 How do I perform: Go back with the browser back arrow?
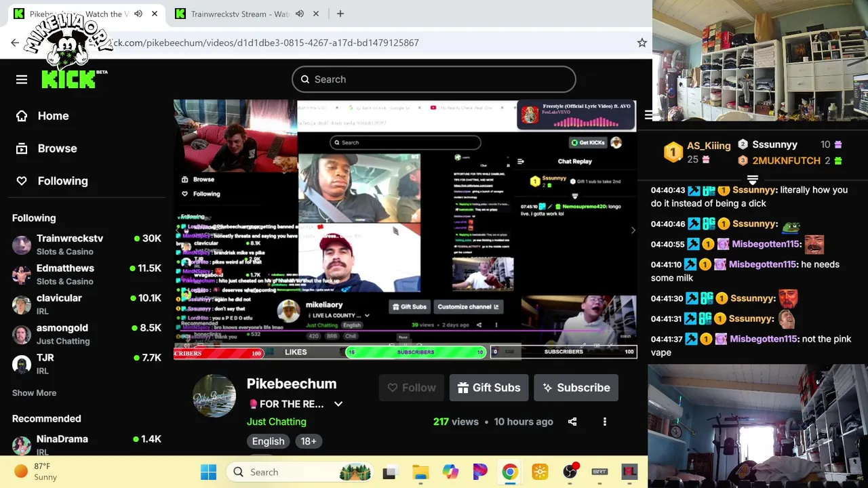pyautogui.click(x=15, y=43)
